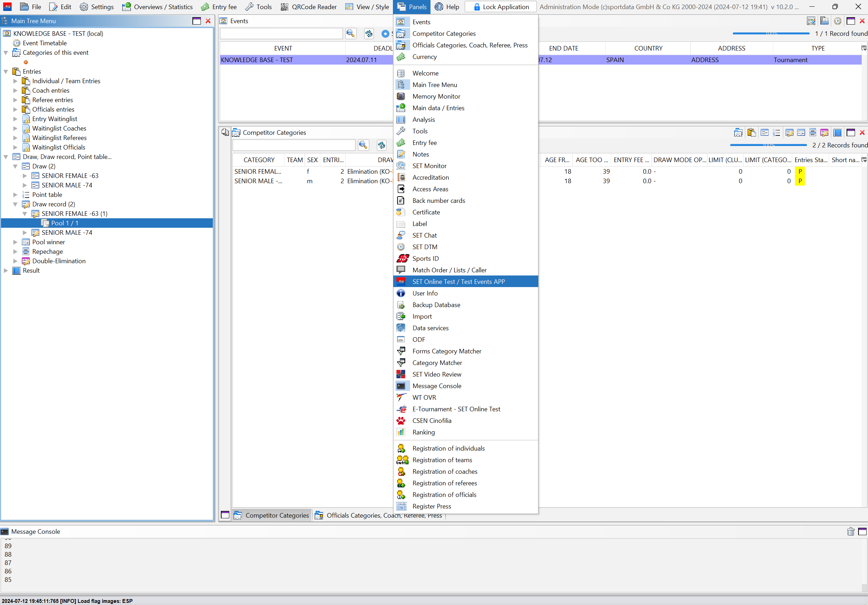The image size is (868, 605).
Task: Expand the Point table node
Action: (15, 195)
